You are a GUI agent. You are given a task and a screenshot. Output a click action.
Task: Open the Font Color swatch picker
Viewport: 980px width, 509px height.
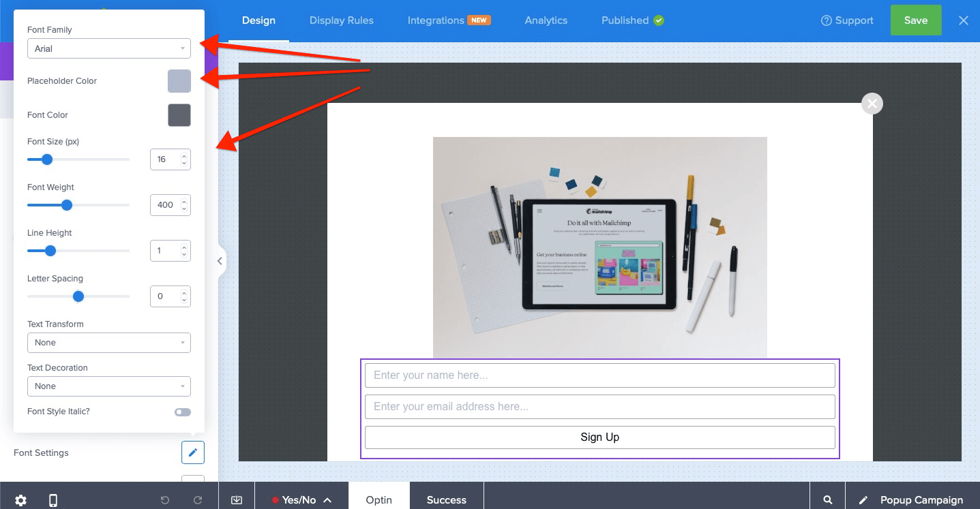[x=179, y=114]
